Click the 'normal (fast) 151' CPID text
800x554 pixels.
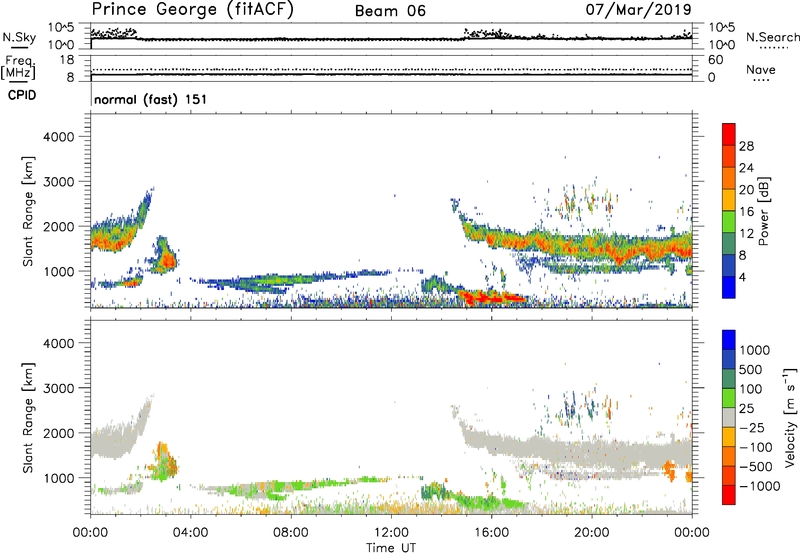[x=151, y=99]
